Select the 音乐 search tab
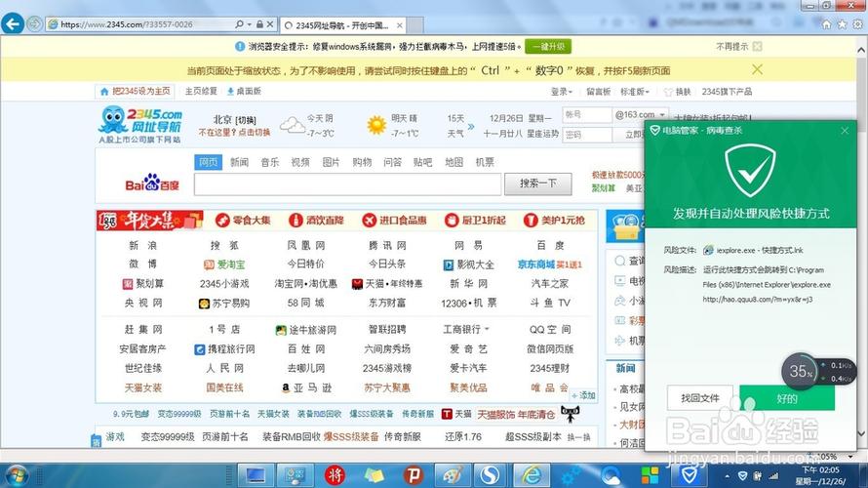The width and height of the screenshot is (868, 488). (269, 162)
